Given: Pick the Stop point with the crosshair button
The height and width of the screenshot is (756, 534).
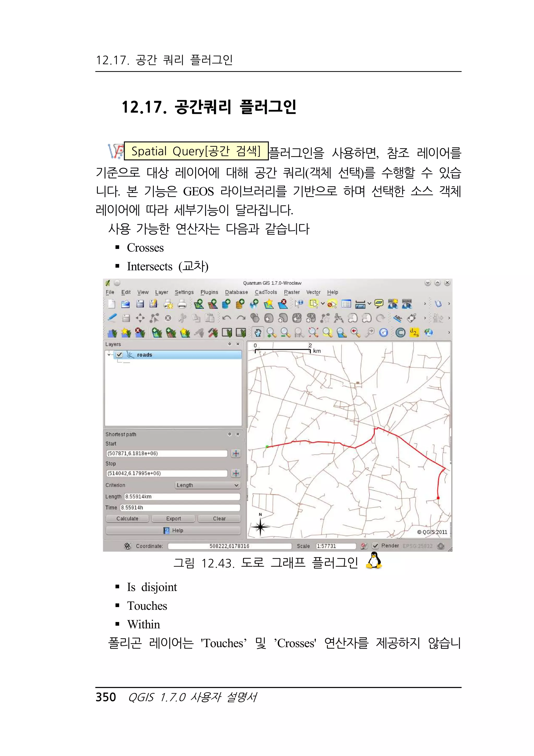Looking at the screenshot, I should click(x=236, y=473).
